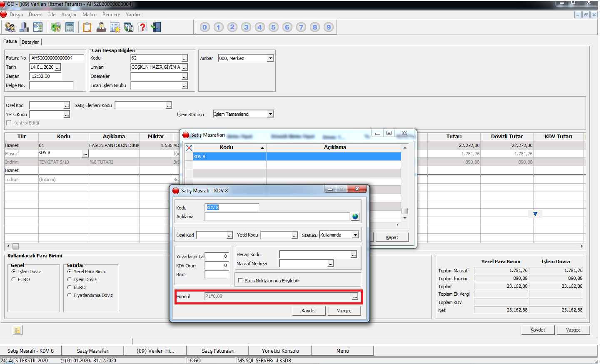Click the clipboard icon in the toolbar

click(87, 27)
